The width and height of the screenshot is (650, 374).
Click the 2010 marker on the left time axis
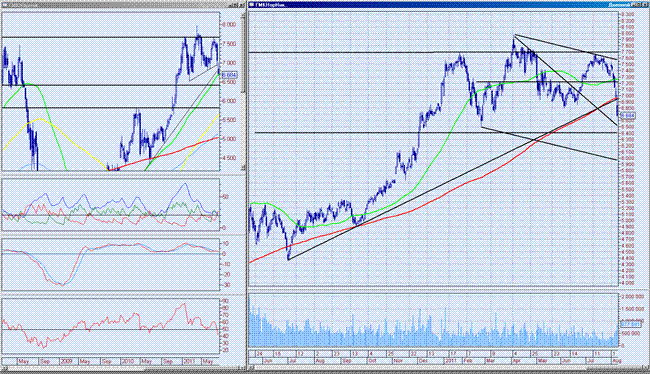click(x=127, y=361)
